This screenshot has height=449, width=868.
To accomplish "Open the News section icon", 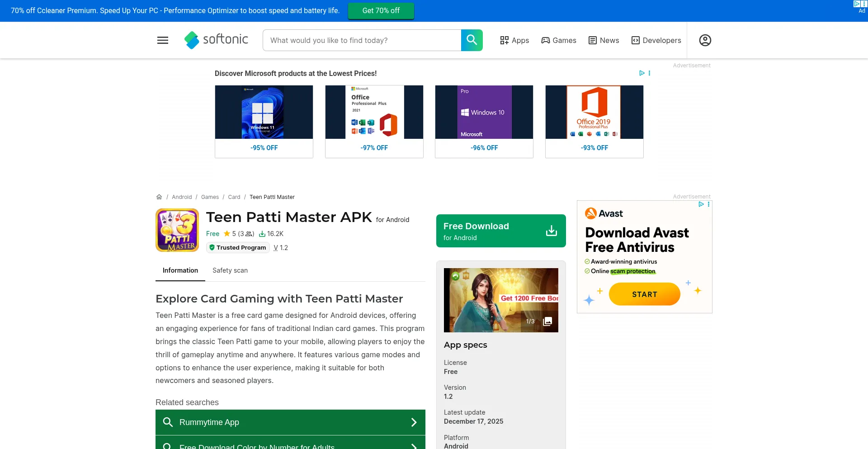I will point(592,40).
